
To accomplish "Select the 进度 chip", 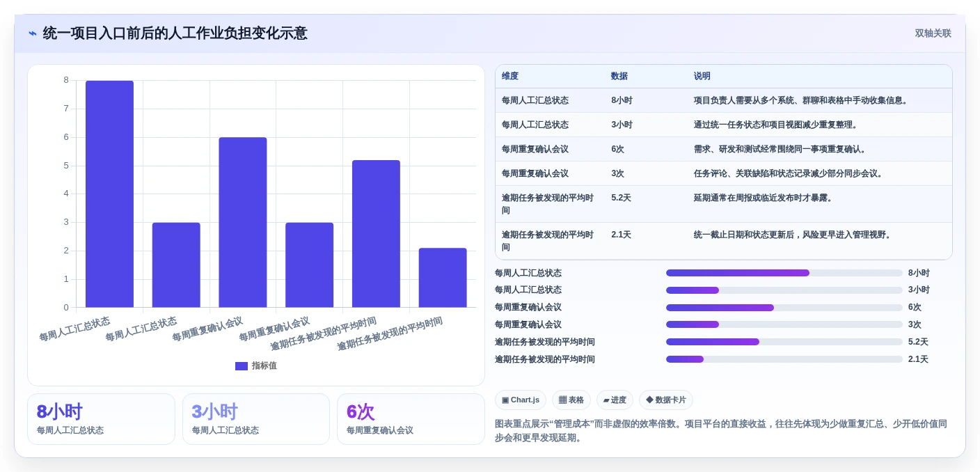I will (615, 400).
